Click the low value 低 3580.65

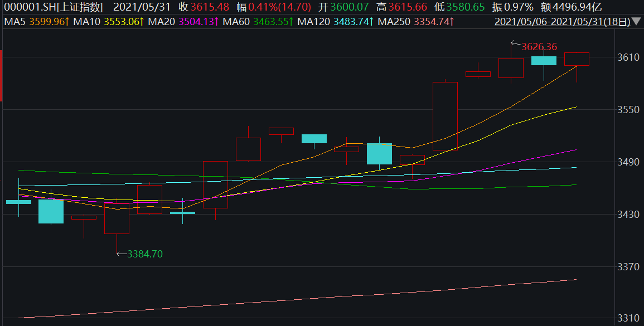coord(459,7)
